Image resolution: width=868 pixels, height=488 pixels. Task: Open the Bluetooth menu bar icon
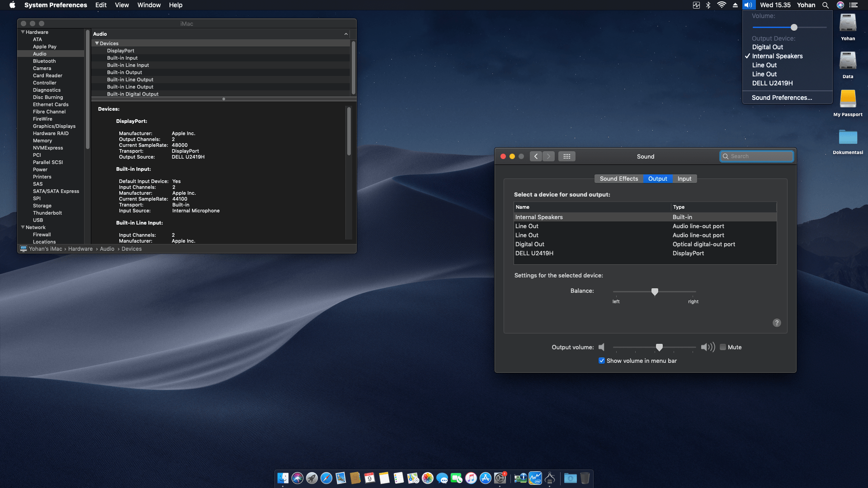(x=708, y=5)
